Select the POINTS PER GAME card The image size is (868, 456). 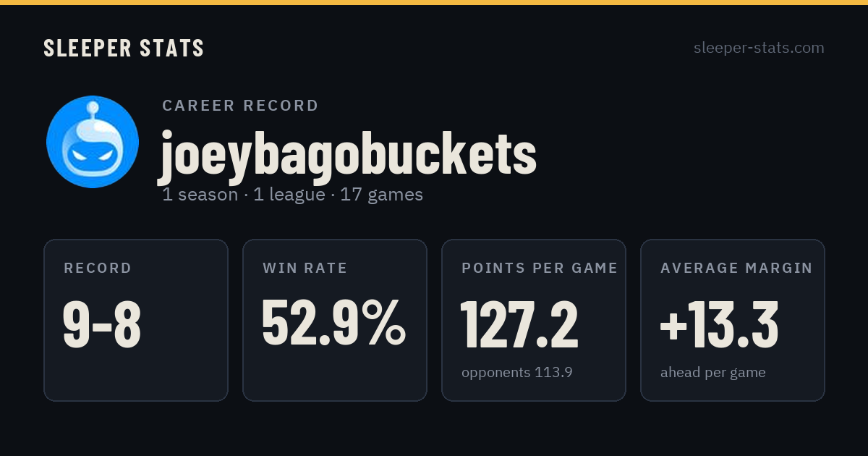click(534, 320)
